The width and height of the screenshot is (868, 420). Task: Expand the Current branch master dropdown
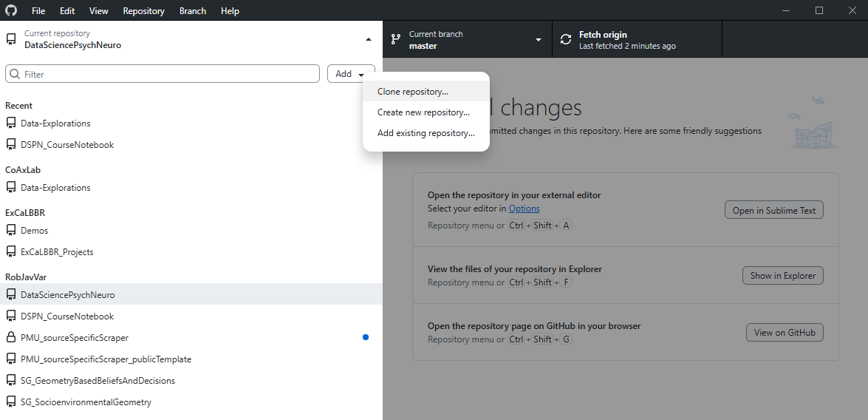coord(538,39)
